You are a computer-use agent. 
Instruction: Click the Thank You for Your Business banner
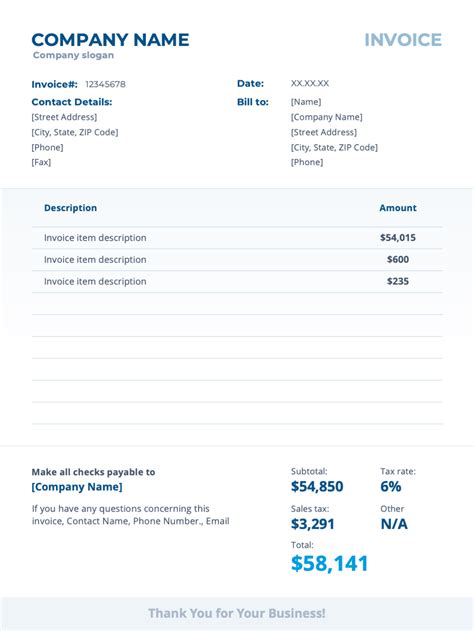click(237, 613)
